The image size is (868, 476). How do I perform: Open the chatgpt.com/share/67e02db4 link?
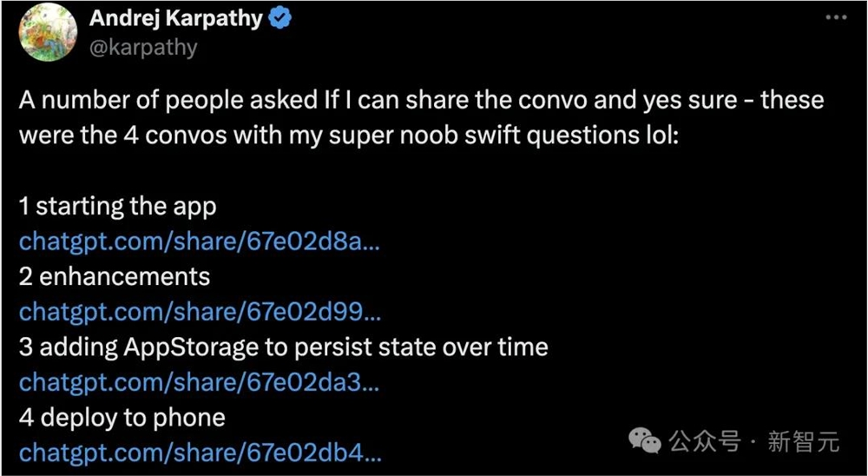pos(200,453)
